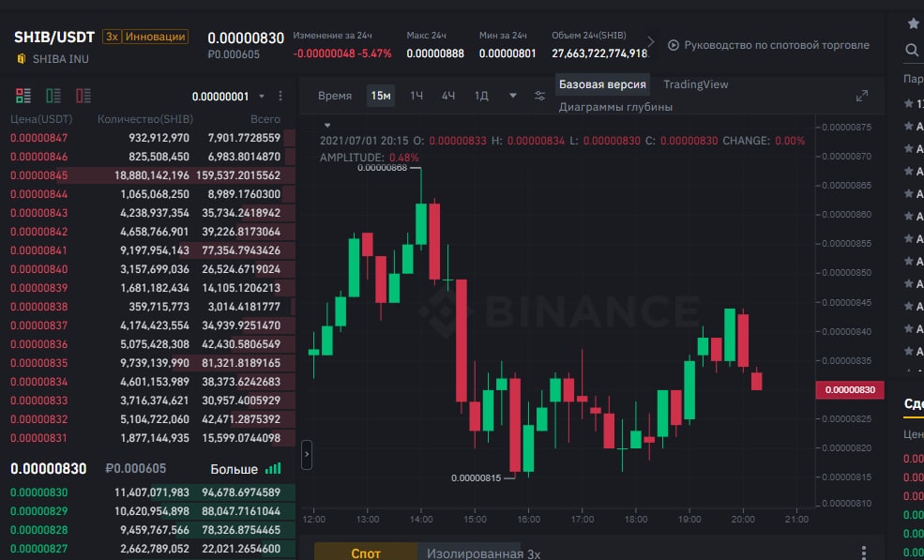Click sell order at price 0.00000831

153,438
